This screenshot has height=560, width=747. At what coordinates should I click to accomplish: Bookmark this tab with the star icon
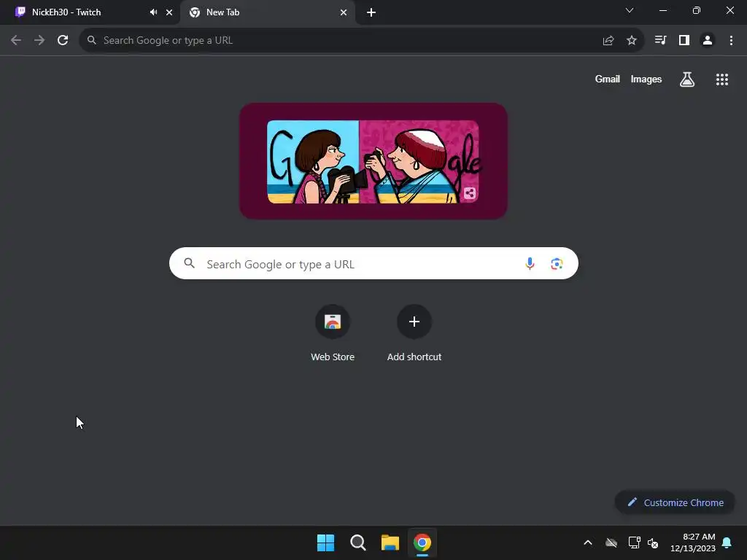click(632, 41)
